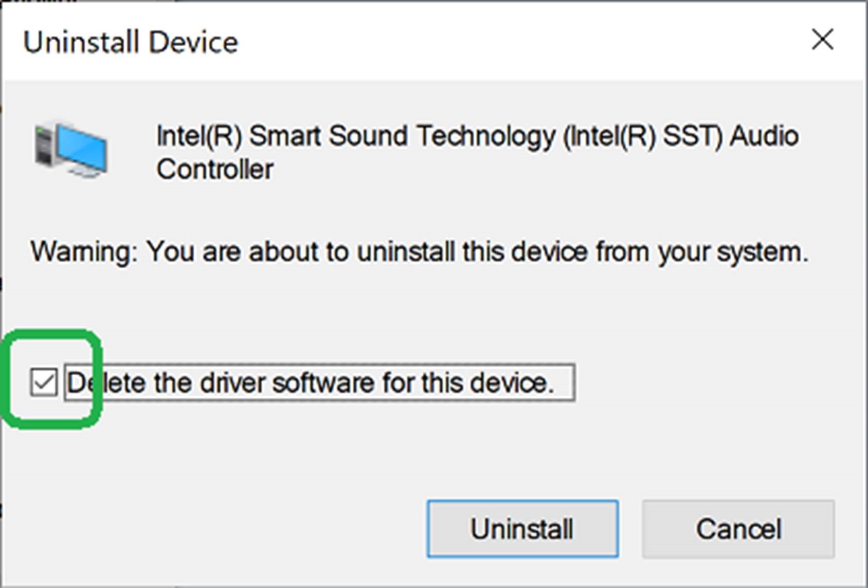
Task: Click the Intel(R) Smart Sound Technology device name
Action: tap(477, 152)
